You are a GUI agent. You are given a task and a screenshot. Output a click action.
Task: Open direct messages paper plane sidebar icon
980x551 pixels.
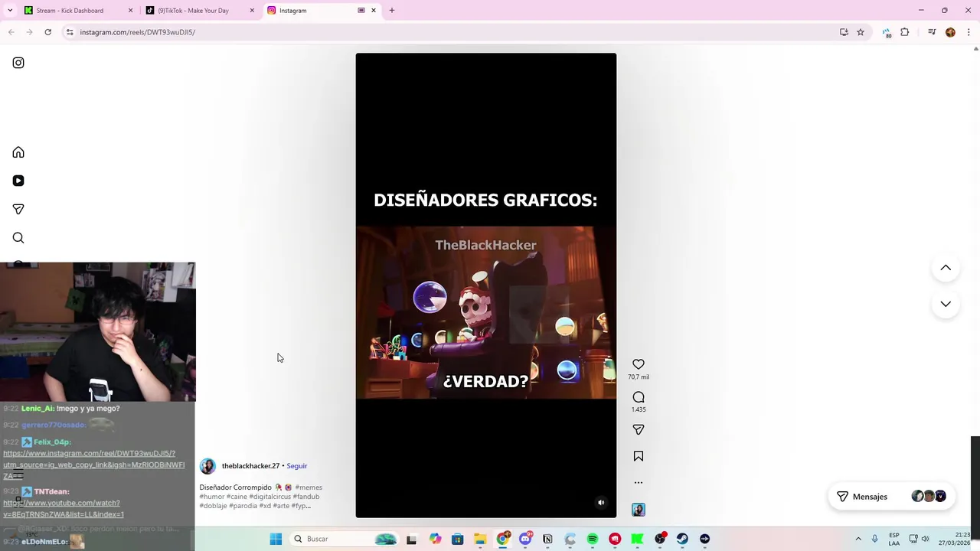(18, 209)
